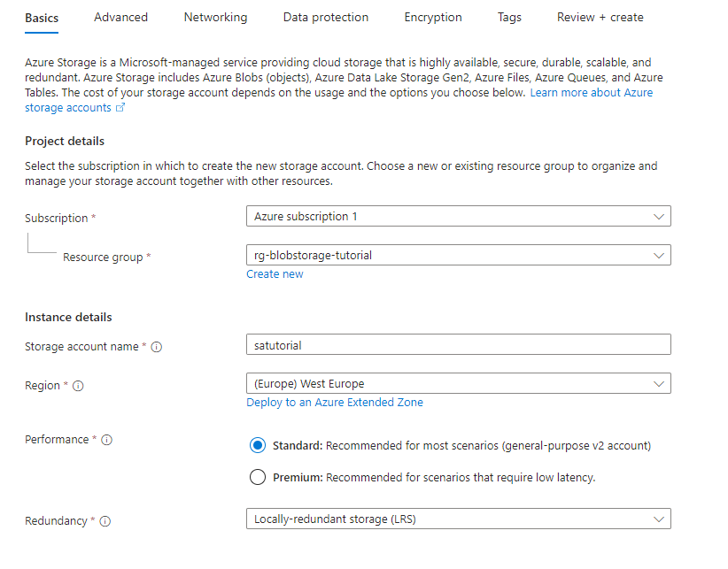Expand the Redundancy dropdown
The width and height of the screenshot is (728, 569).
coord(458,519)
